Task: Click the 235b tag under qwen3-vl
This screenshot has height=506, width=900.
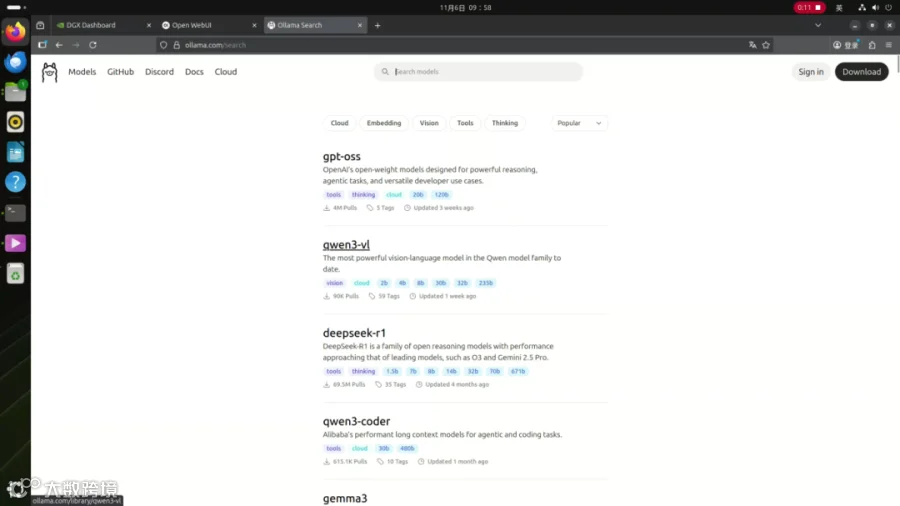Action: click(486, 283)
